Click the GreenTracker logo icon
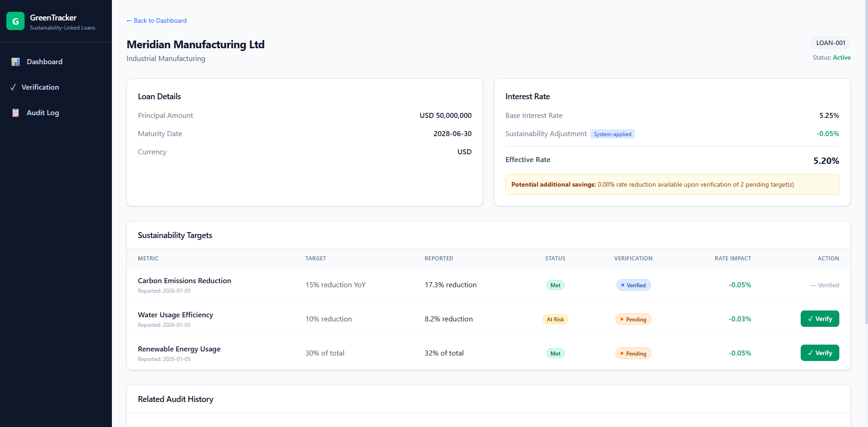The image size is (868, 427). (15, 21)
